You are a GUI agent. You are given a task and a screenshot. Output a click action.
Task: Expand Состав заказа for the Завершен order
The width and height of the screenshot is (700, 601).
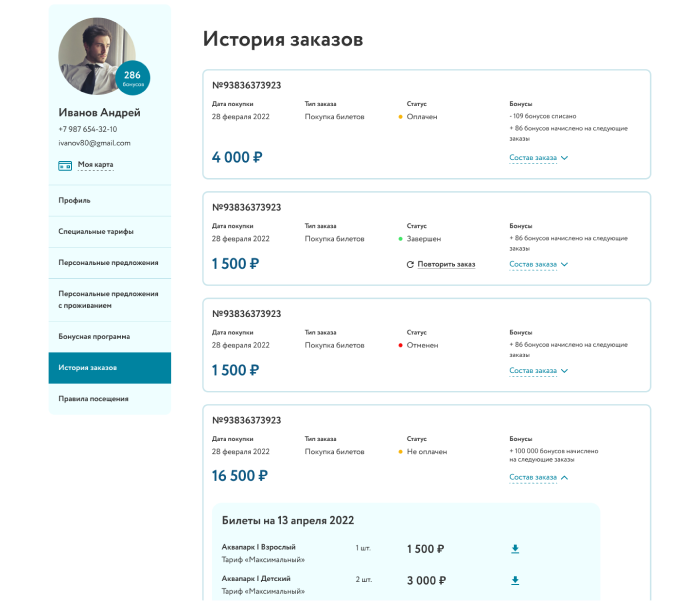point(538,265)
